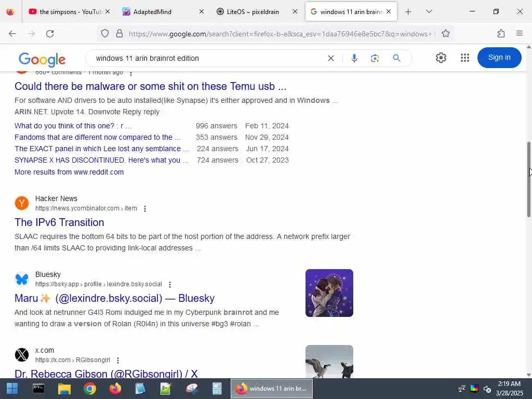Go to the Google logo homepage
Screen dimensions: 532x399
pos(42,60)
